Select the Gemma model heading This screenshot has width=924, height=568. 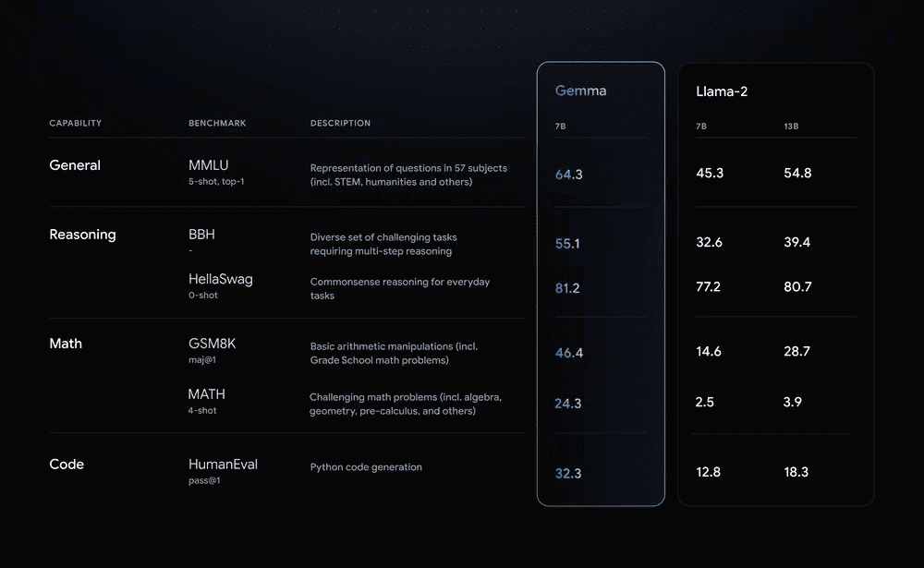point(580,91)
